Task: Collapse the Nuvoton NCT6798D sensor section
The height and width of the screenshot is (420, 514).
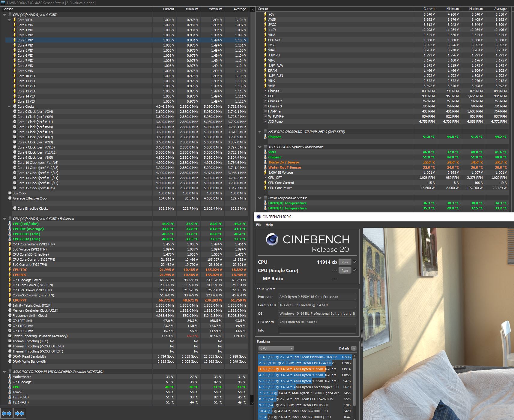Action: [x=4, y=372]
